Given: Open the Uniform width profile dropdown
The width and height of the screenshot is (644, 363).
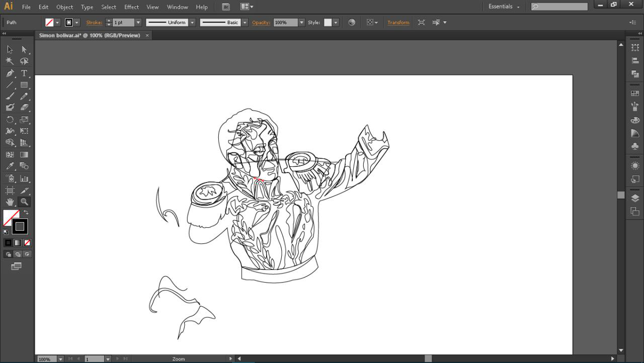Looking at the screenshot, I should click(192, 23).
